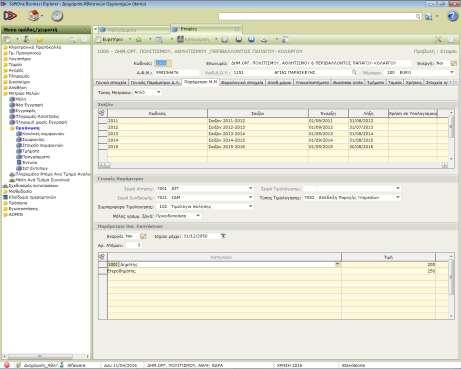Switch to the first document tab above the toolbar

133,29
